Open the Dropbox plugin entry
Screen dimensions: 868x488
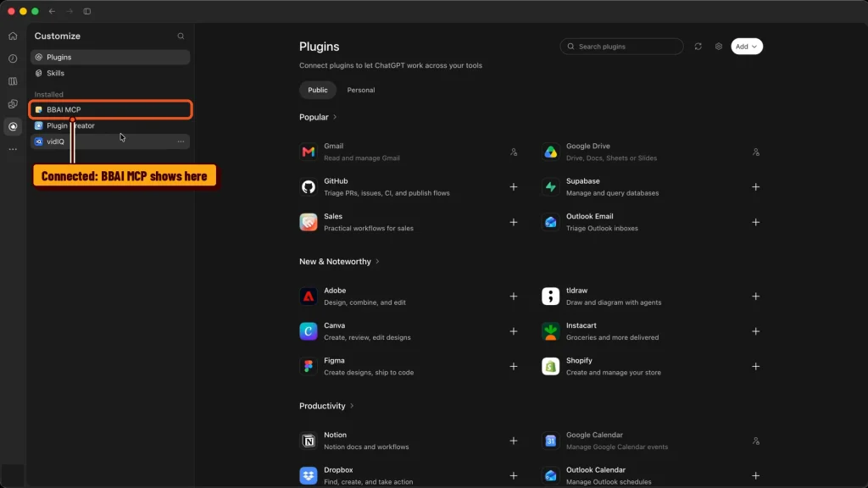(x=410, y=476)
